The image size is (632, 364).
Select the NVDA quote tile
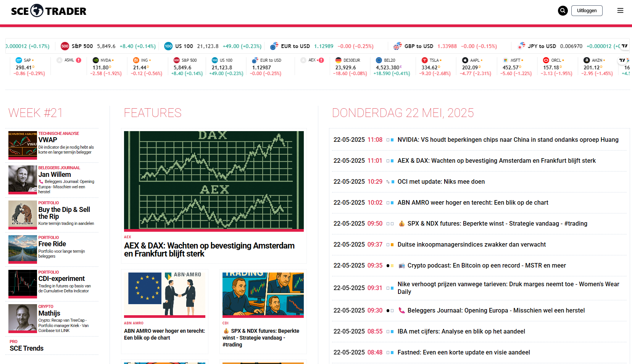click(x=106, y=66)
